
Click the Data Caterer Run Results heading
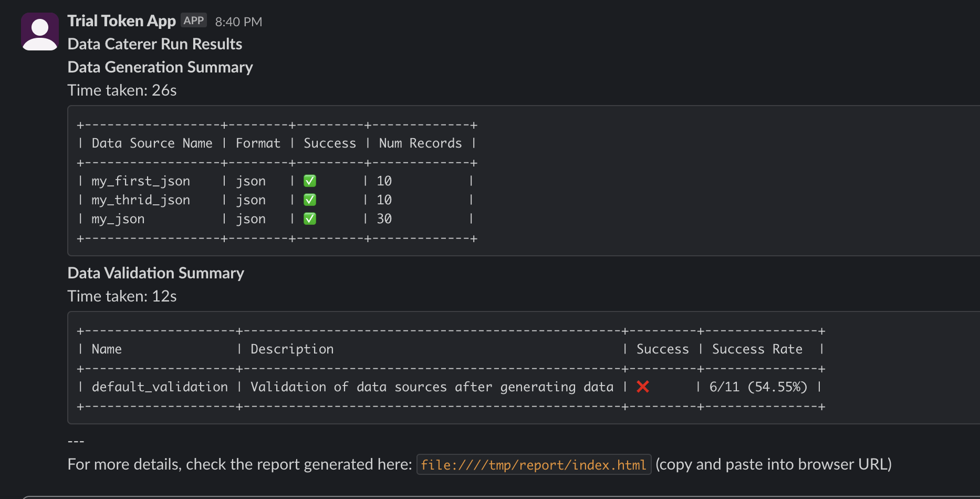tap(155, 44)
